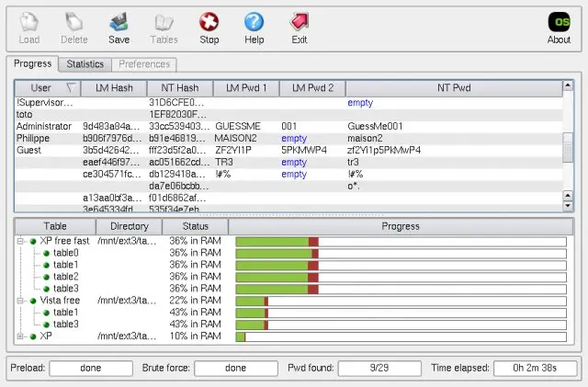Image resolution: width=588 pixels, height=387 pixels.
Task: Click the User column sort arrow
Action: (71, 88)
